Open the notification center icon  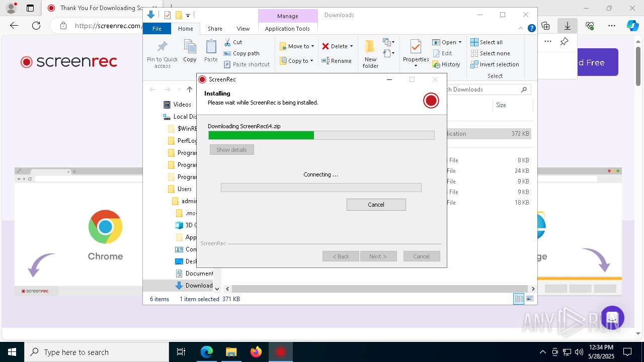coord(627,352)
